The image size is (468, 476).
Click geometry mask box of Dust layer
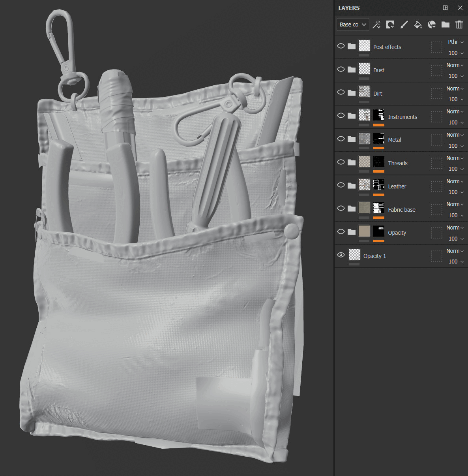436,70
